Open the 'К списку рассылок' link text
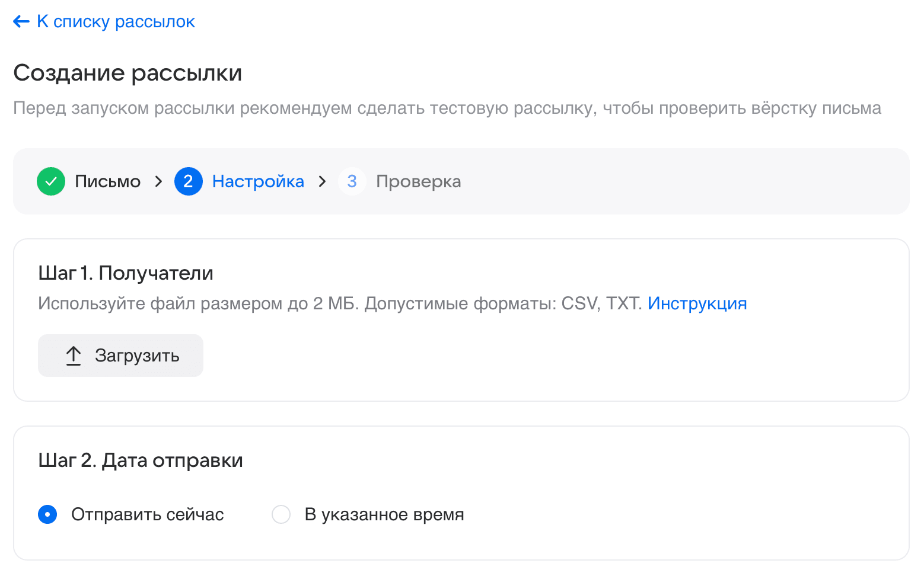Screen dimensions: 924x576 (116, 22)
